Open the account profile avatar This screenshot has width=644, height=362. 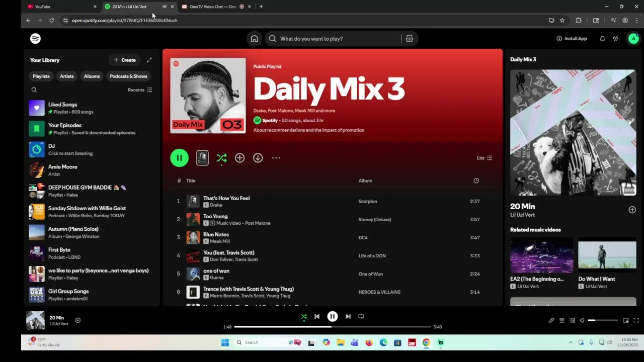[633, 39]
